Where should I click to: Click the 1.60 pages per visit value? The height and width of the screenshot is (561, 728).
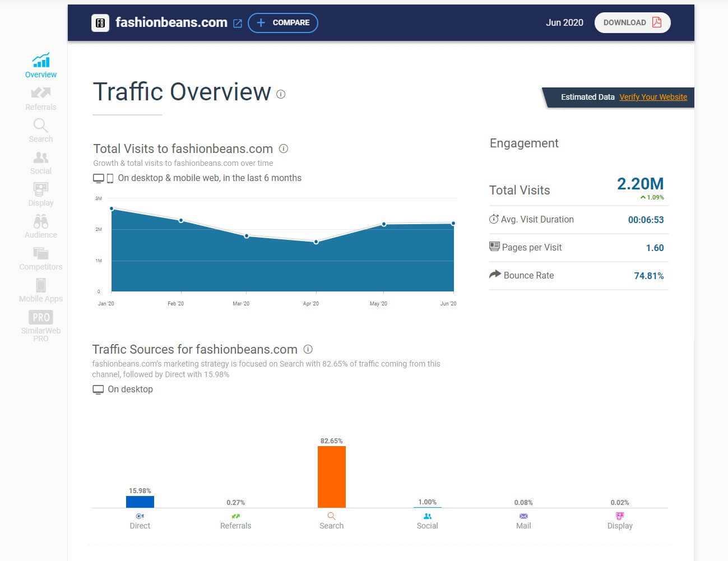tap(655, 248)
